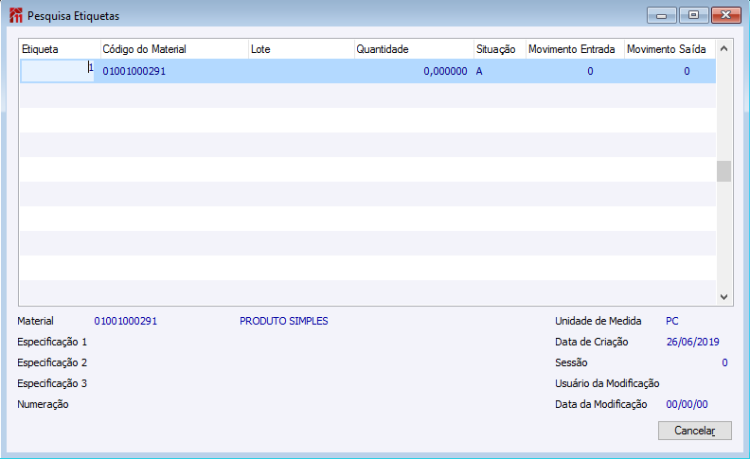This screenshot has height=459, width=750.
Task: Click the Unidade de Medida value PC
Action: [672, 321]
